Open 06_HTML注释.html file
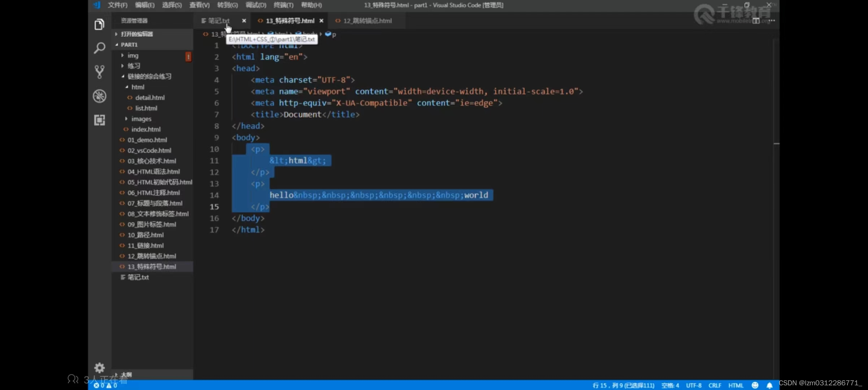Viewport: 868px width, 390px height. (x=152, y=192)
